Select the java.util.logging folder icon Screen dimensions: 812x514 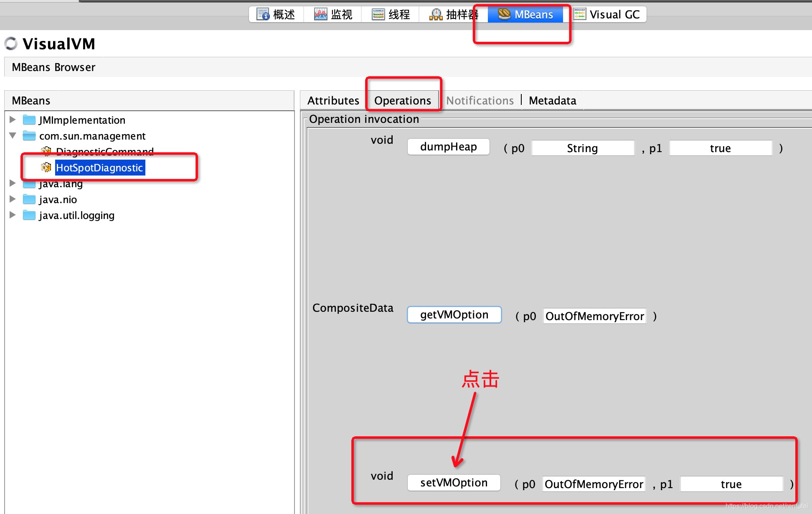tap(29, 215)
